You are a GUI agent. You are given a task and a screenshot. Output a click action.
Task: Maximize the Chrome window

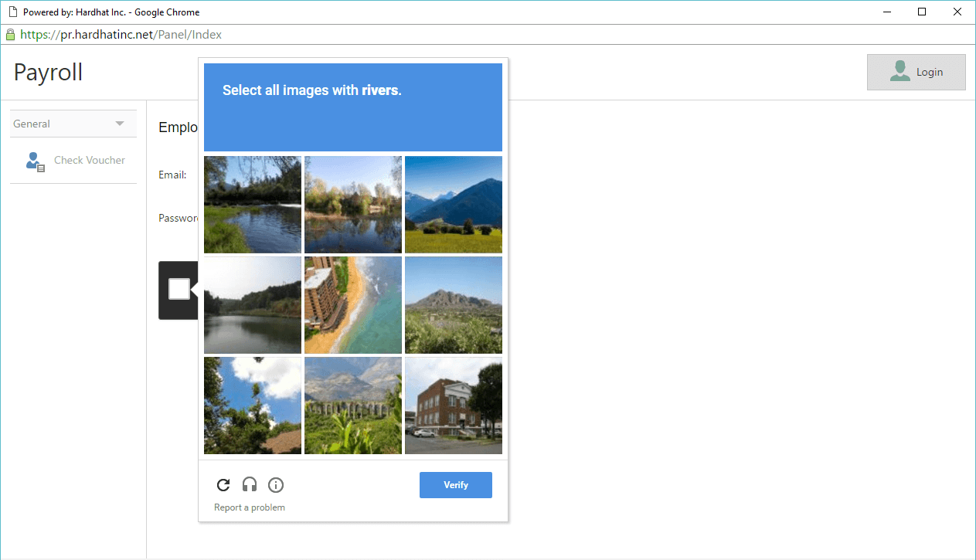point(922,12)
